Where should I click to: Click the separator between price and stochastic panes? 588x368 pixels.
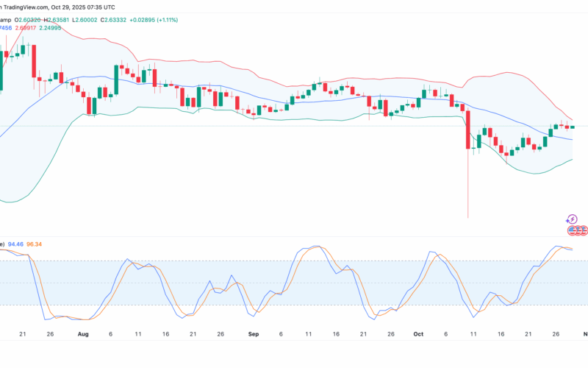294,236
